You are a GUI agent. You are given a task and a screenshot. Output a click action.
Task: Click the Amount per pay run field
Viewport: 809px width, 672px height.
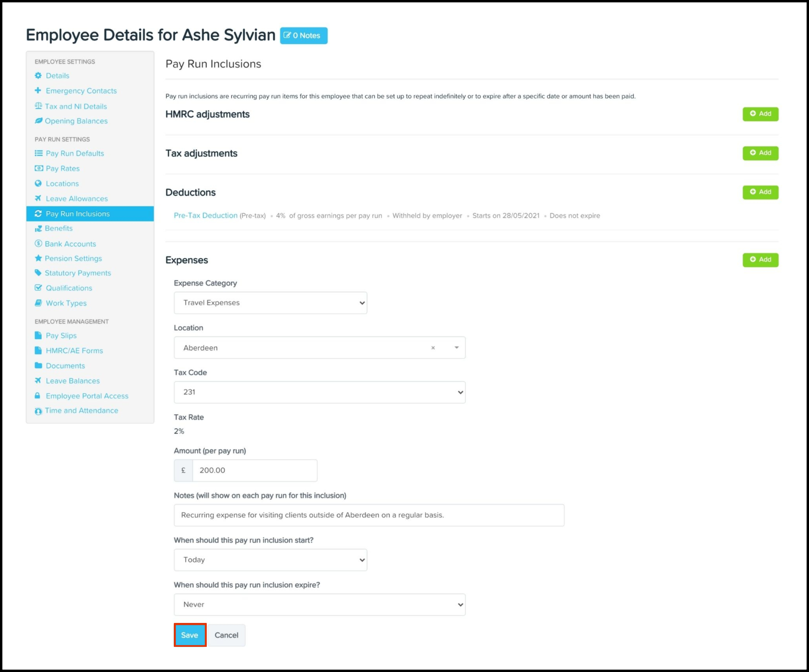(x=254, y=470)
